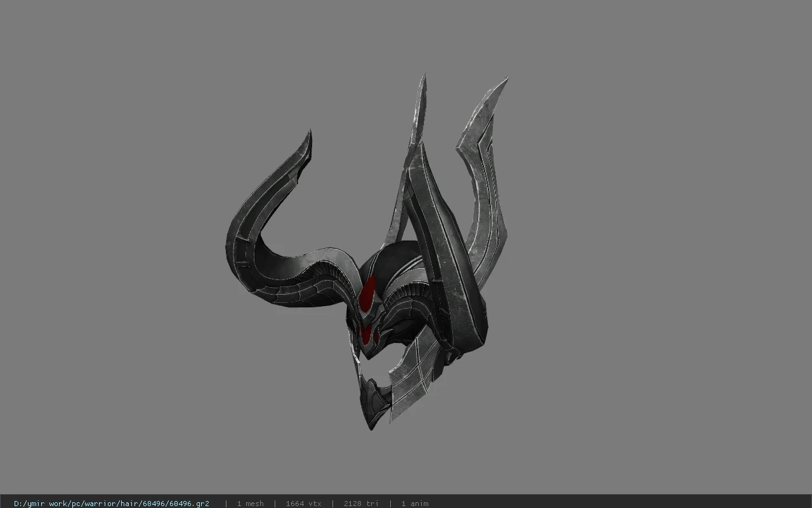Click the "2128 tri" triangle count
Screen dimensions: 812x508
361,504
